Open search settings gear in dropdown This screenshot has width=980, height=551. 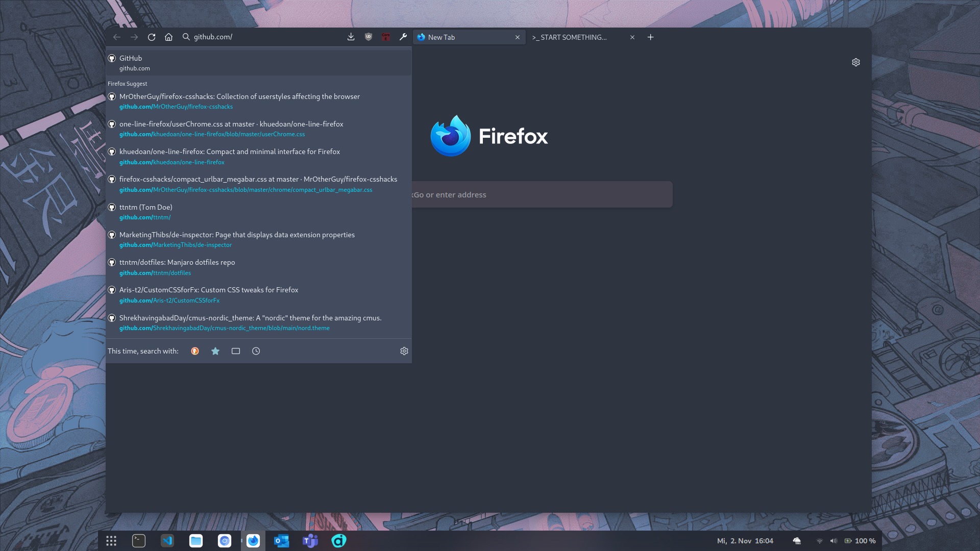pyautogui.click(x=404, y=351)
